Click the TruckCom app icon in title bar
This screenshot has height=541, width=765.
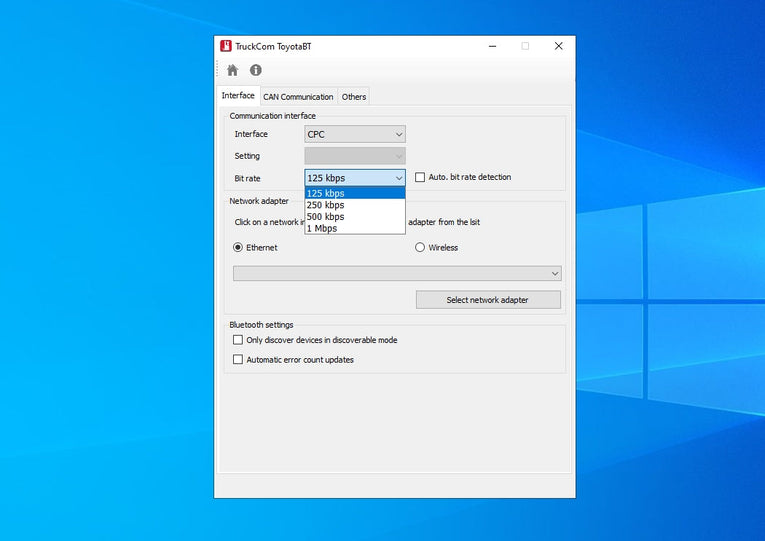(226, 46)
